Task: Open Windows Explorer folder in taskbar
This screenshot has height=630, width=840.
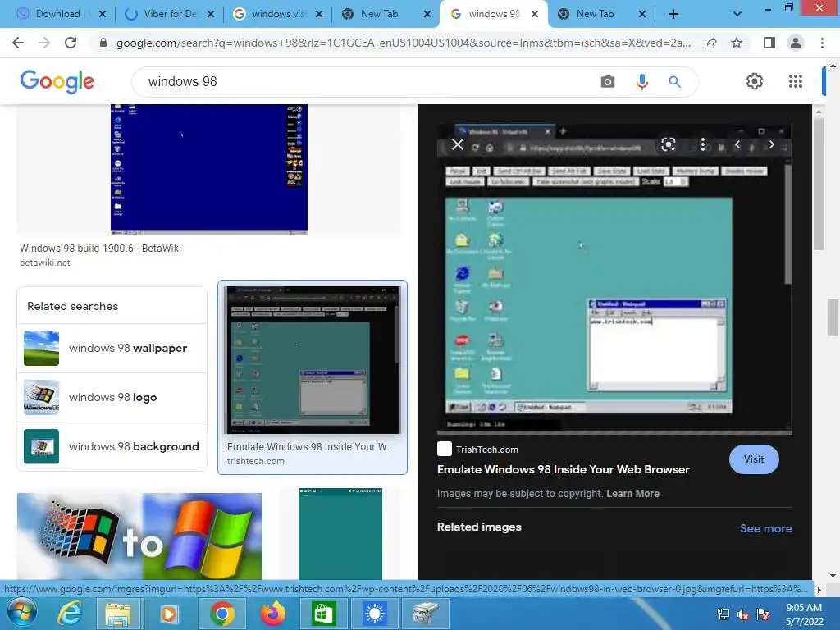Action: coord(118,614)
